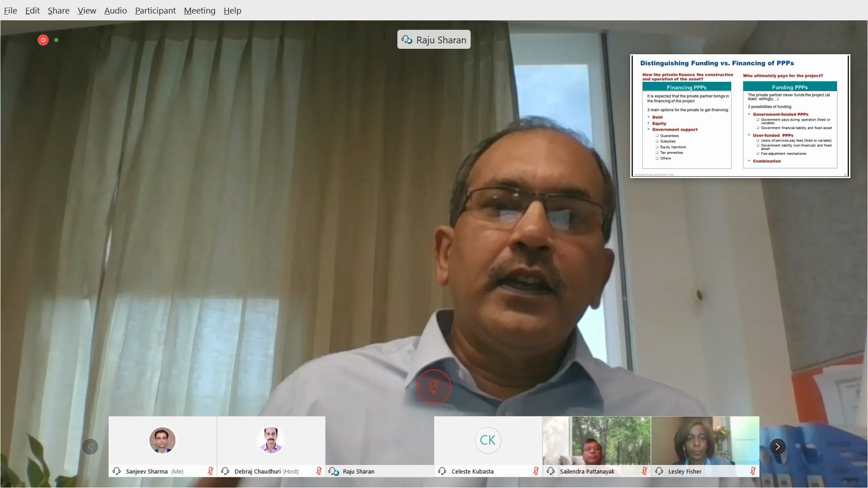The width and height of the screenshot is (868, 488).
Task: Click the green connection status dot
Action: pyautogui.click(x=56, y=40)
